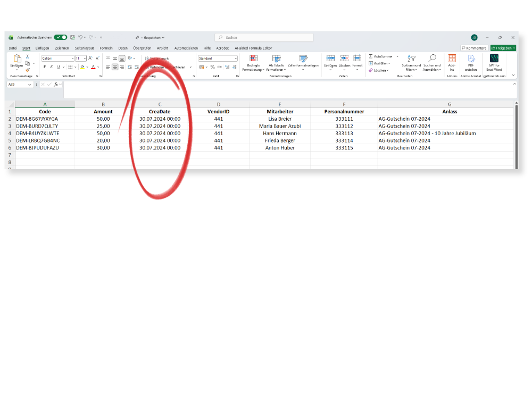
Task: Expand the name box dropdown arrow
Action: [30, 85]
